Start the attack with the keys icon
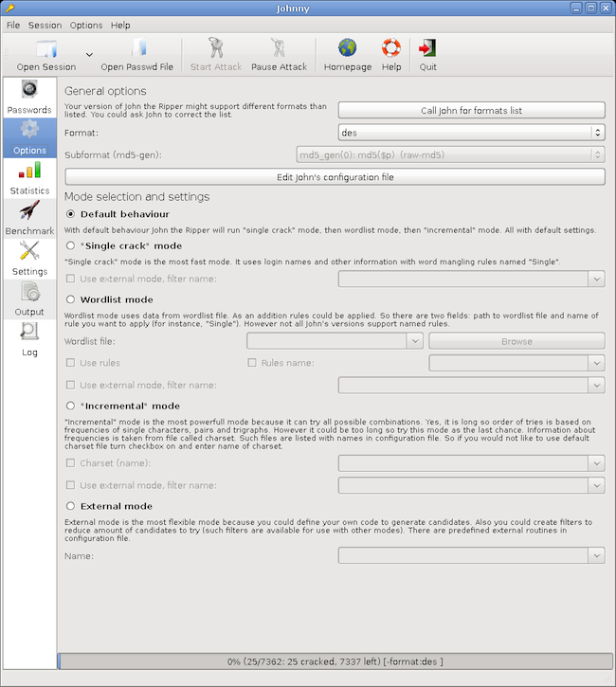 tap(215, 47)
